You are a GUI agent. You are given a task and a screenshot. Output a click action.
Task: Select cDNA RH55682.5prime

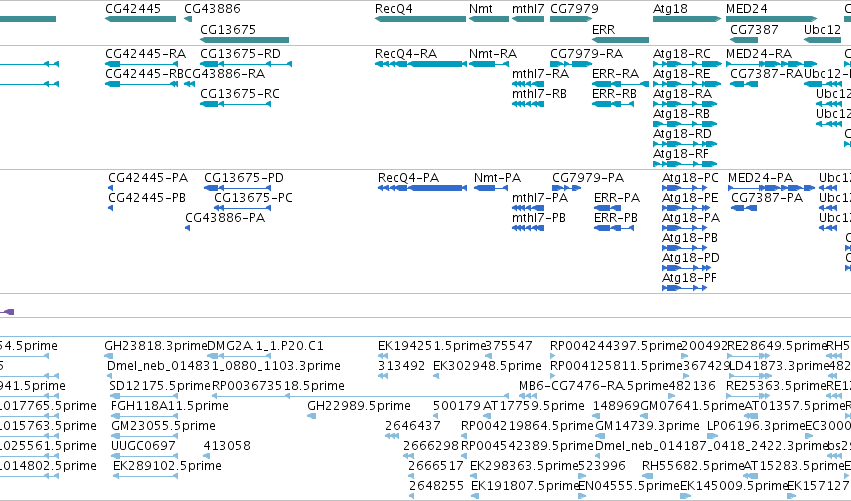click(x=647, y=476)
